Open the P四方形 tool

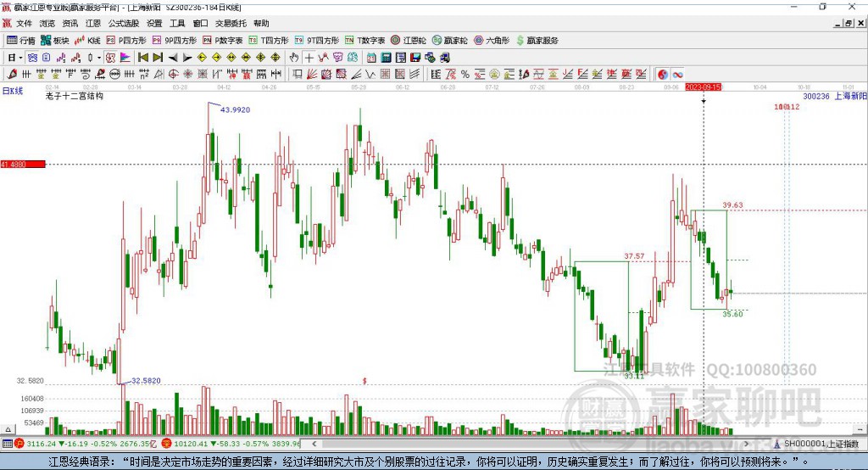tap(126, 41)
